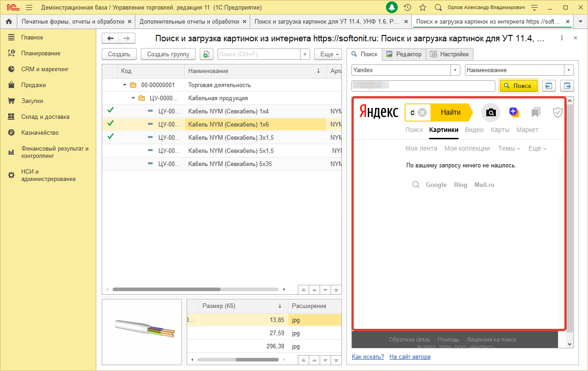Go forward with the right arrow
Image resolution: width=588 pixels, height=371 pixels.
(127, 39)
